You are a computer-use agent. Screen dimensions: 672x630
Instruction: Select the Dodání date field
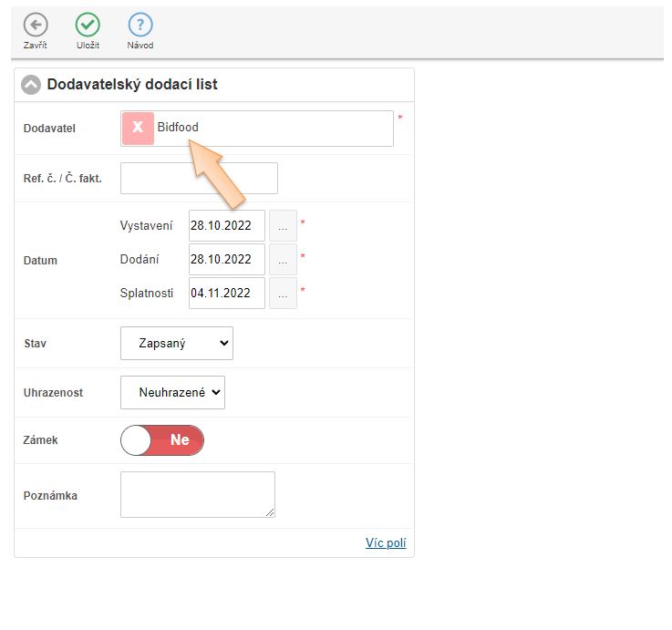(226, 260)
